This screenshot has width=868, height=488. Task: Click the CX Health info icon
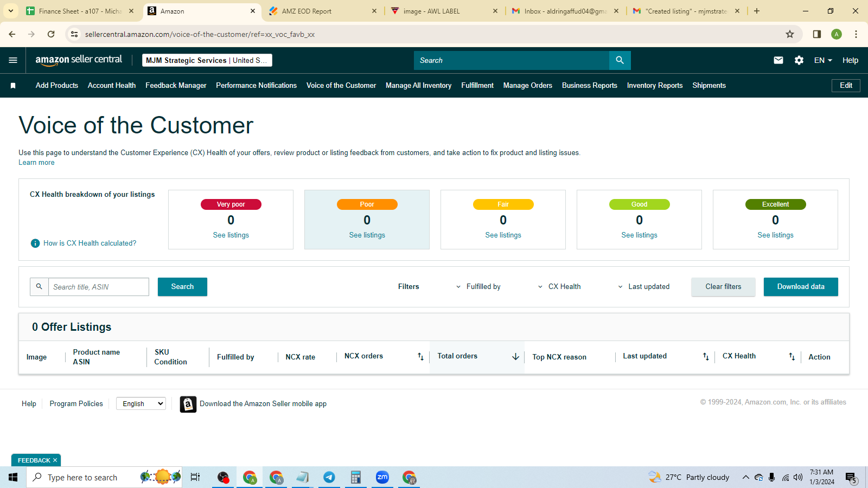(x=35, y=243)
